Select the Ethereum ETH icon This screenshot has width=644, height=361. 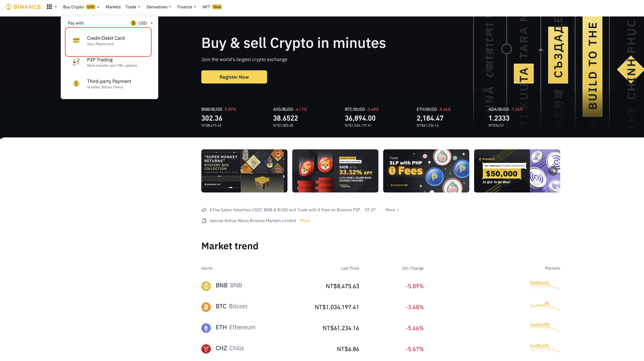click(206, 328)
